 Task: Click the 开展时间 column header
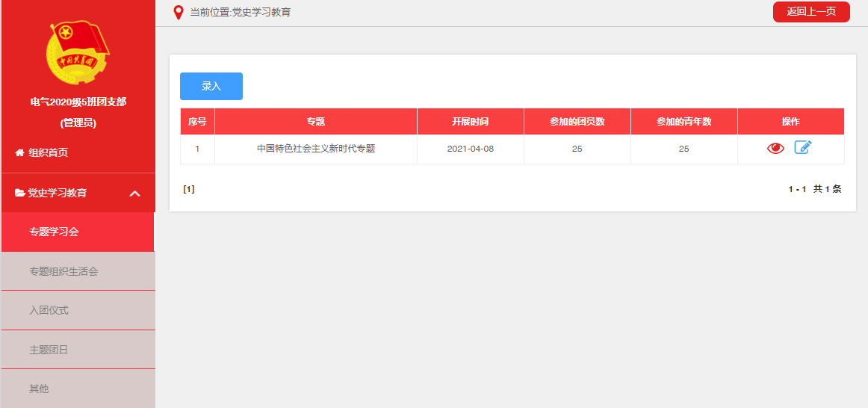tap(470, 122)
